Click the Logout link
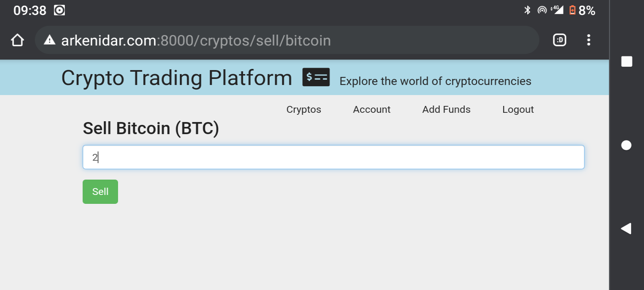Screen dimensions: 644x290 [x=518, y=110]
